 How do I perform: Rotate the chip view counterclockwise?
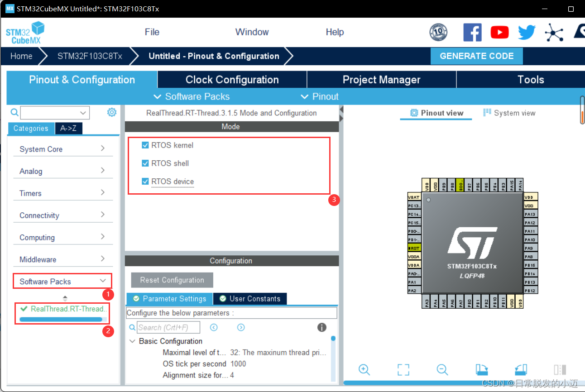(521, 369)
